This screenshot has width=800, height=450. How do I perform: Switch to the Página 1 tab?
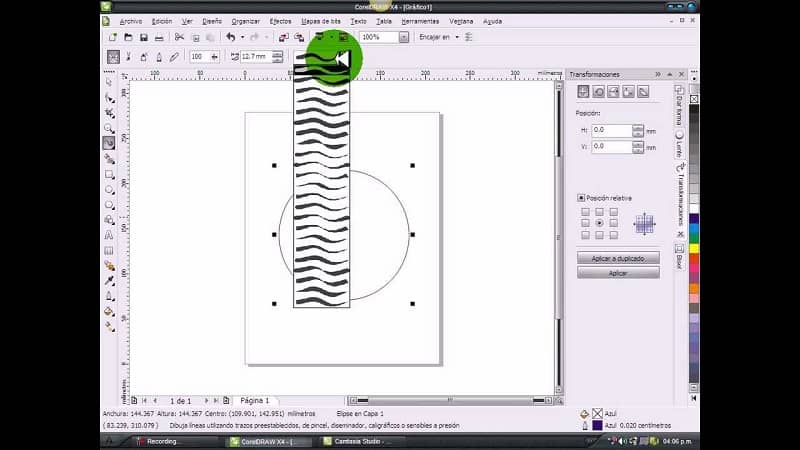tap(255, 401)
